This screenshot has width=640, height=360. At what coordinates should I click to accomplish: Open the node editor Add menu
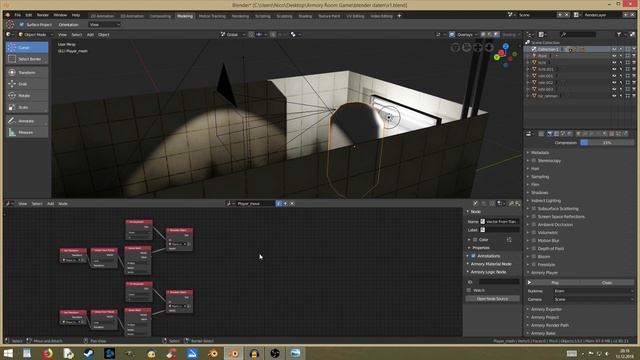pyautogui.click(x=51, y=203)
